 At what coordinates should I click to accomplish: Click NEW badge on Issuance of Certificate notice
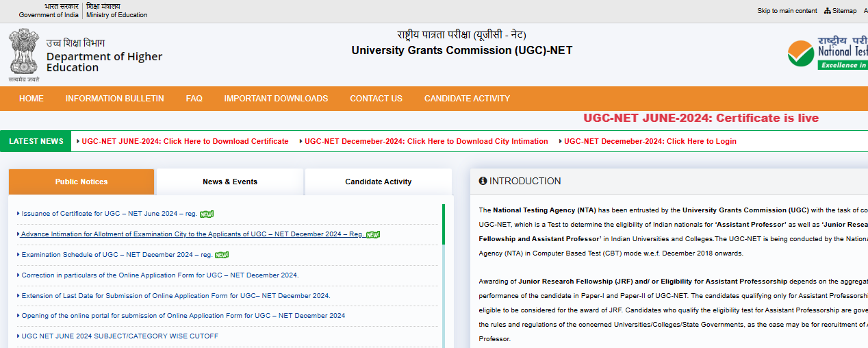207,214
